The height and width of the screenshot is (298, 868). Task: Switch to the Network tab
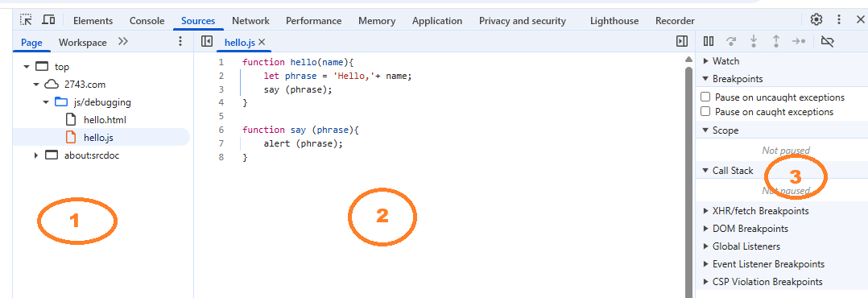[x=250, y=20]
